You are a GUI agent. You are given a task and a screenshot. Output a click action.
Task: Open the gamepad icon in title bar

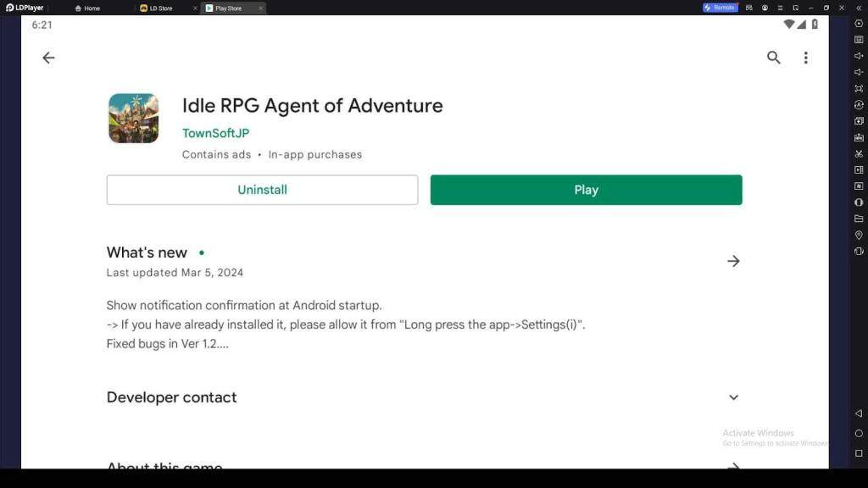click(749, 8)
